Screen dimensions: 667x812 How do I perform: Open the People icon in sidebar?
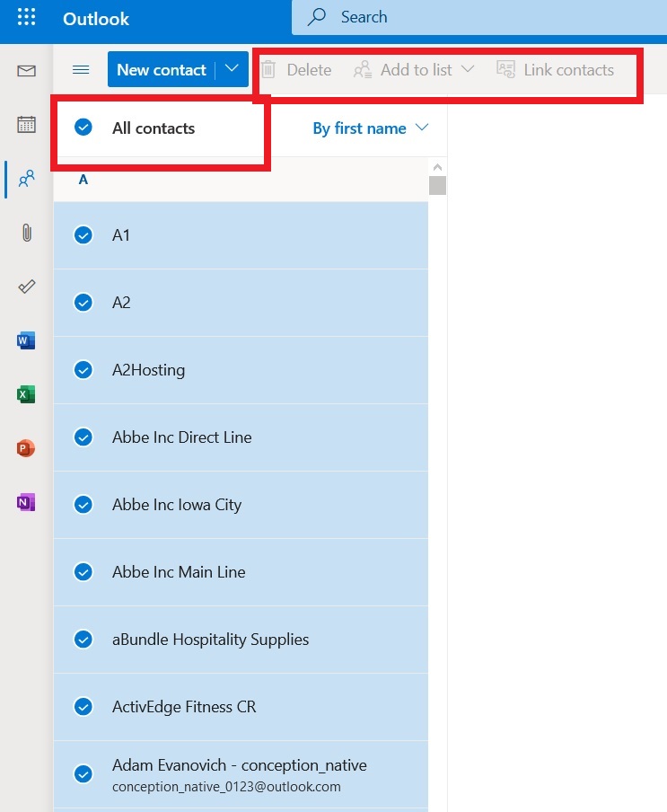pos(26,179)
